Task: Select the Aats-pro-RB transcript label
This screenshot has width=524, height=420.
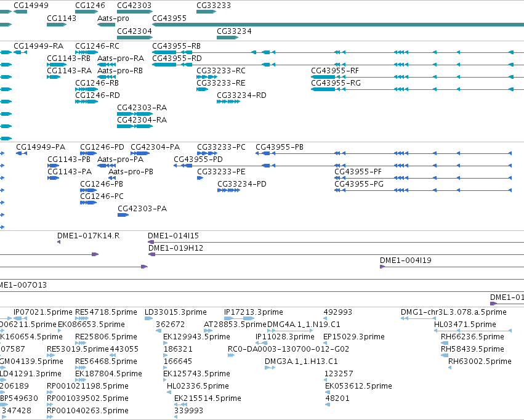Action: tap(120, 70)
